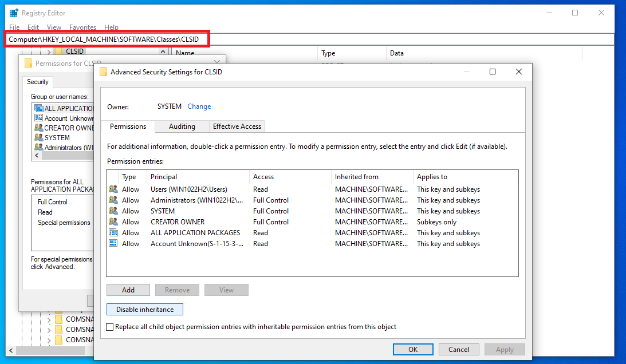Click the 'Subkeys only' applies-to cell

(436, 222)
